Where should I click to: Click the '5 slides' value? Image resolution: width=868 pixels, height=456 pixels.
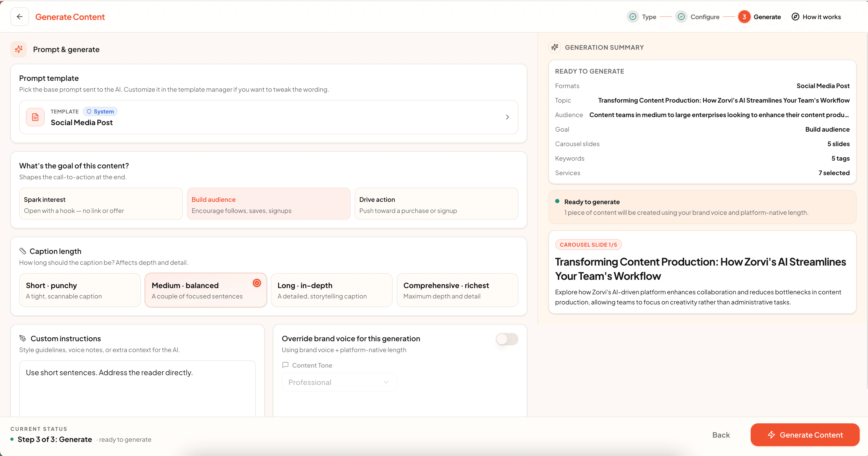pos(838,144)
